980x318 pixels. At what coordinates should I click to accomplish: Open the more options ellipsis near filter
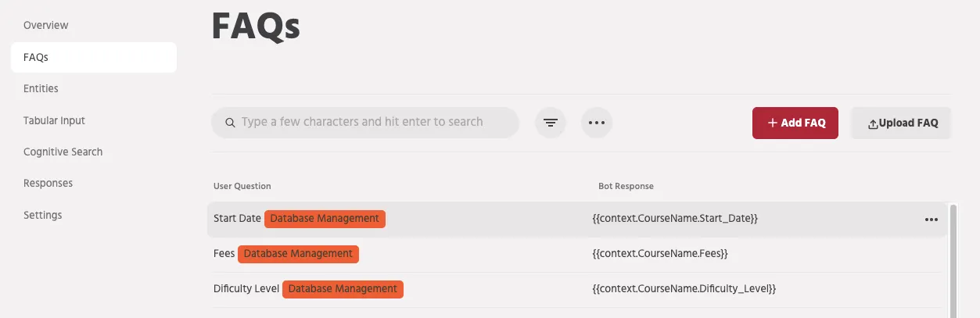(x=597, y=123)
